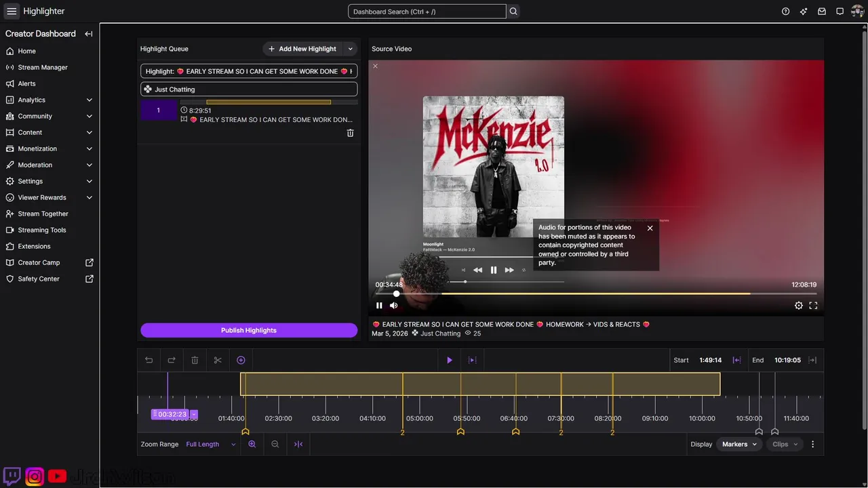
Task: Redo the timeline edit
Action: tap(172, 361)
